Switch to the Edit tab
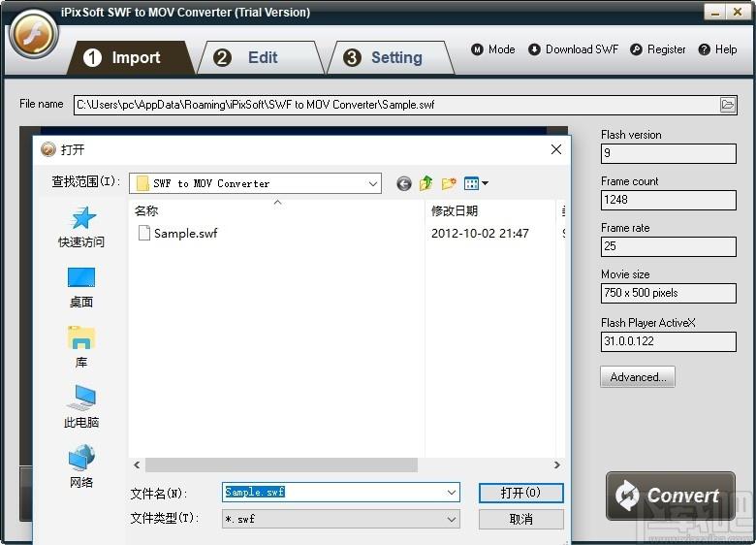756x545 pixels. (x=261, y=58)
